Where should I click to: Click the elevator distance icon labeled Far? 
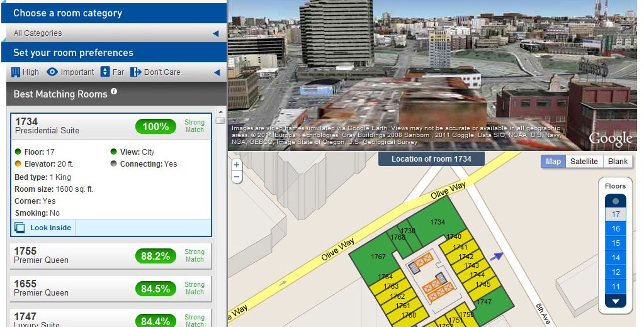click(x=105, y=72)
